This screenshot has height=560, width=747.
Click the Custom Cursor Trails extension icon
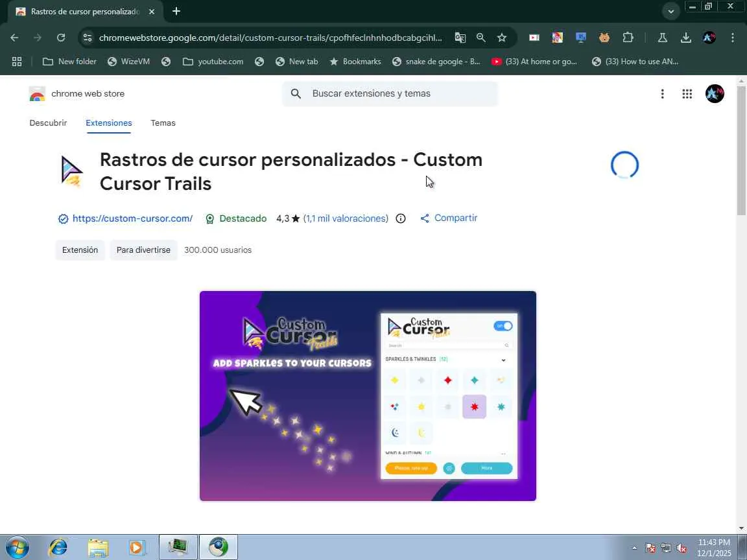[72, 171]
